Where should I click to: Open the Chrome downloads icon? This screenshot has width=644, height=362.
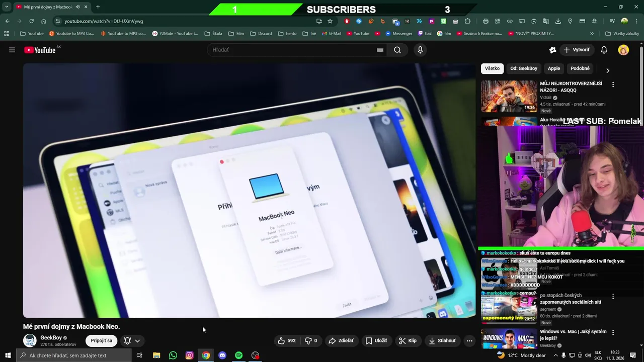[558, 21]
